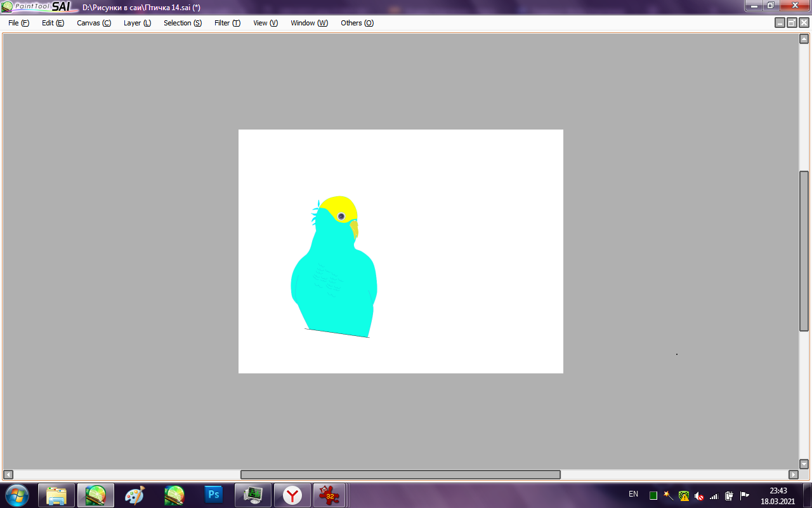Click the vertical scrollbar up arrow
Image resolution: width=812 pixels, height=508 pixels.
coord(804,39)
